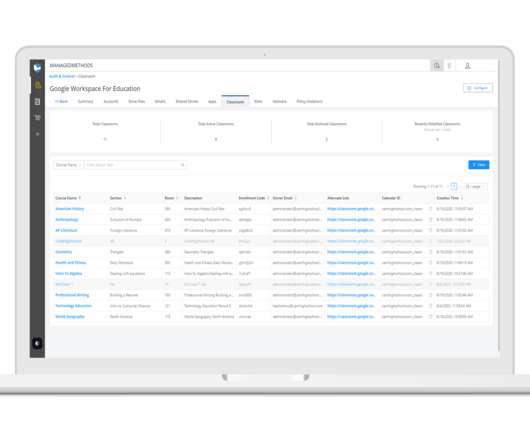Switch to the Shared Drives tab

coord(187,101)
